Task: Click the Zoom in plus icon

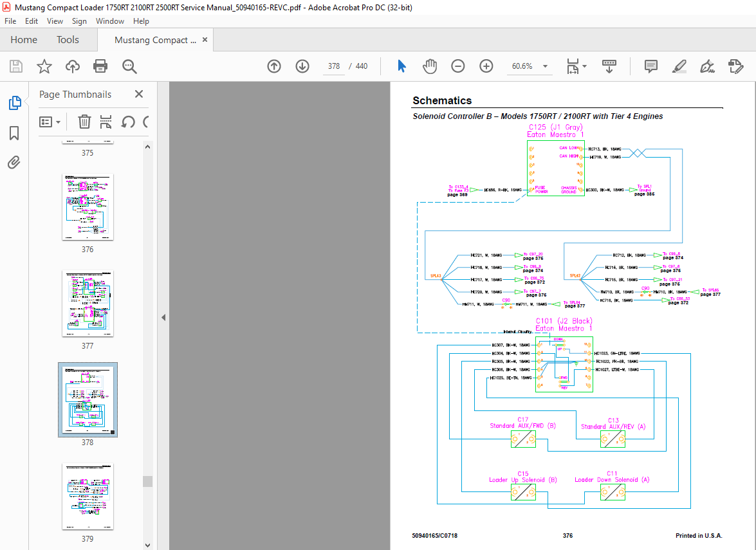Action: (x=486, y=66)
